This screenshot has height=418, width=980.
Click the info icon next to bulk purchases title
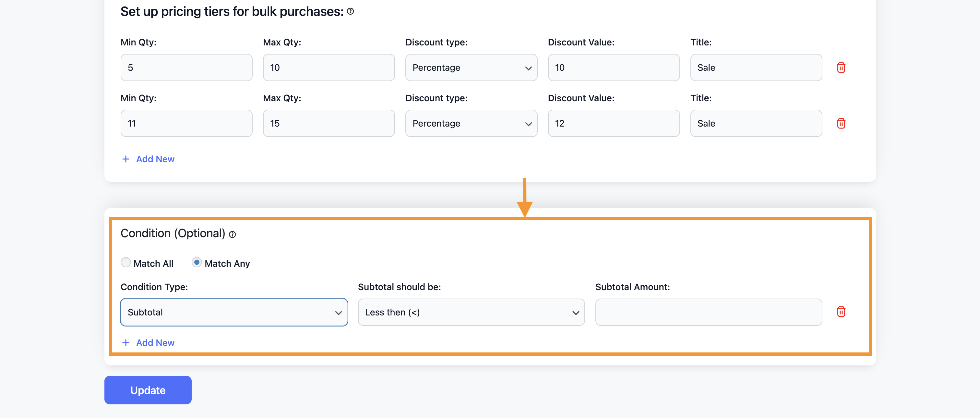[352, 11]
